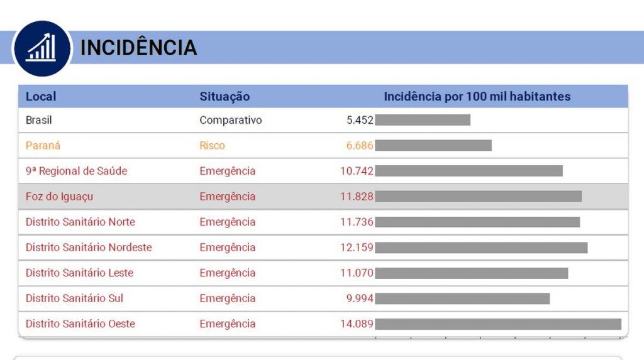Screen dimensions: 644x360
Task: Click the incidence chart icon in the header
Action: 42,48
